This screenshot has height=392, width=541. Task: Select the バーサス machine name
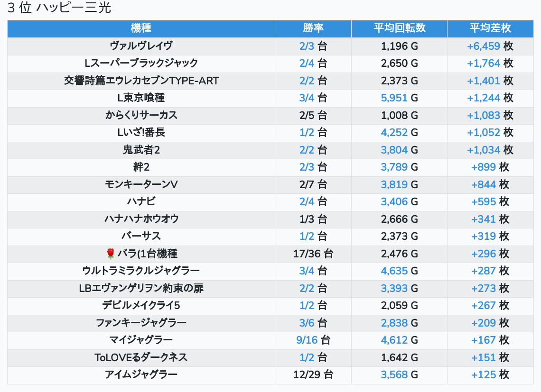click(141, 236)
